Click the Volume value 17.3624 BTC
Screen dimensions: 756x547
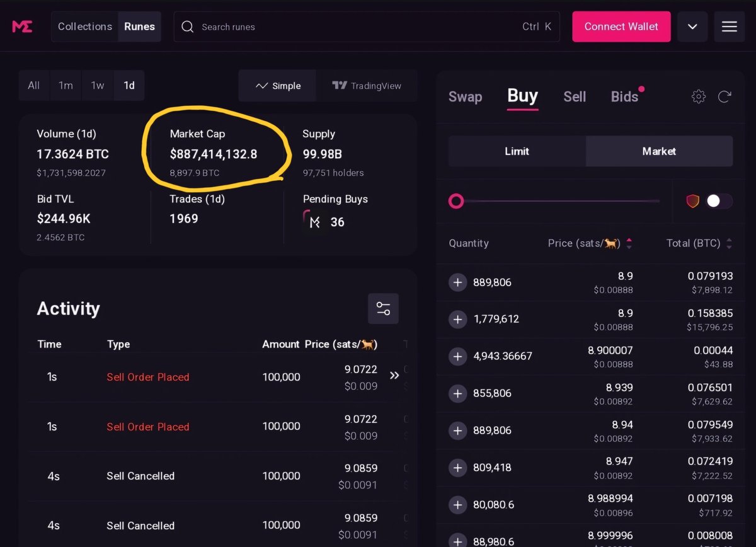click(x=72, y=154)
